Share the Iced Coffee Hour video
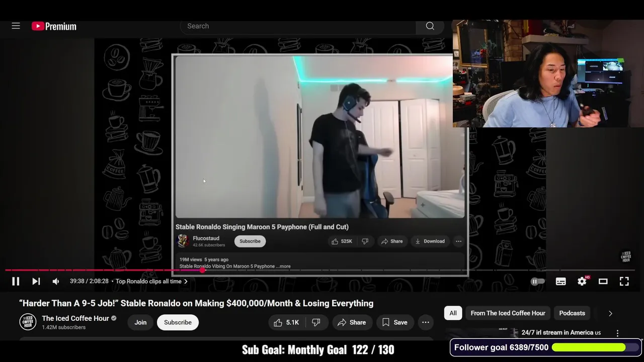This screenshot has width=644, height=362. (351, 322)
